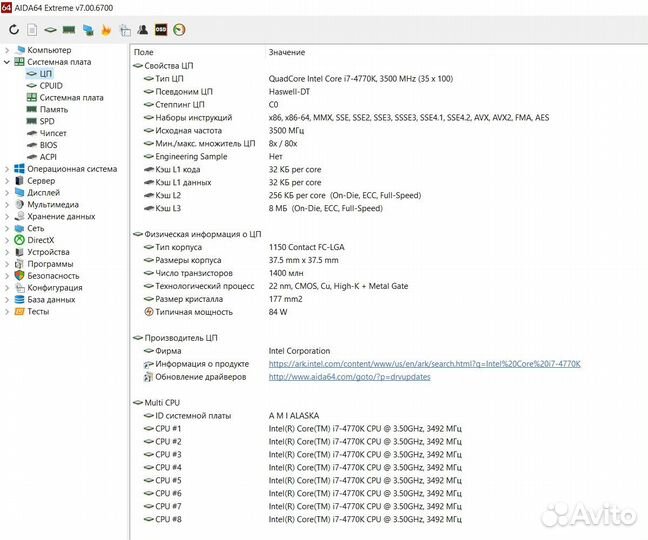Click the user silhouette toolbar icon
648x540 pixels.
(142, 30)
